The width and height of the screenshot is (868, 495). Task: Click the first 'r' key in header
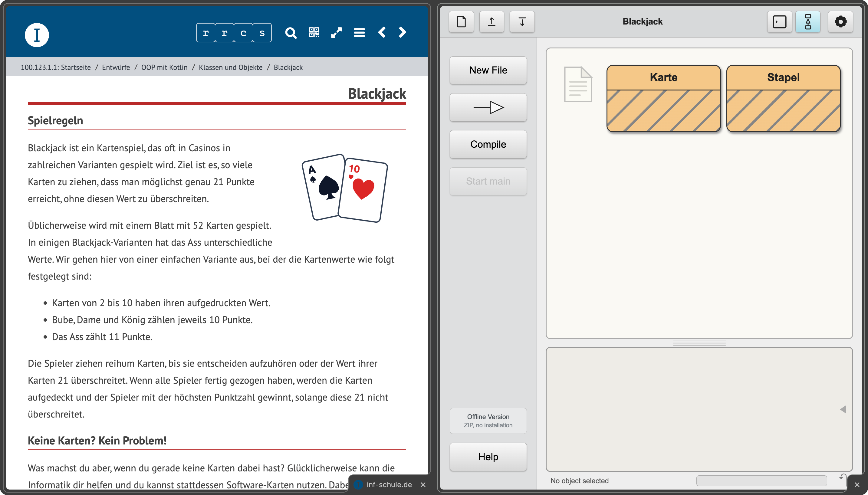pos(206,33)
